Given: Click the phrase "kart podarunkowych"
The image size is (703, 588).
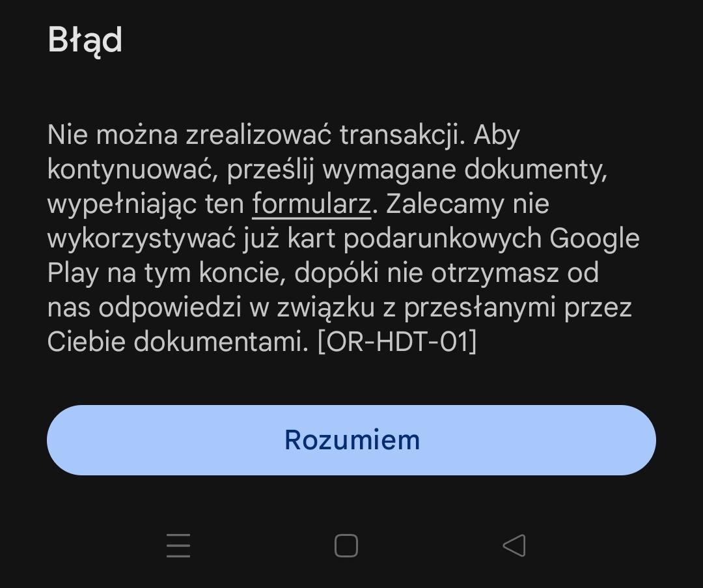Looking at the screenshot, I should [415, 238].
